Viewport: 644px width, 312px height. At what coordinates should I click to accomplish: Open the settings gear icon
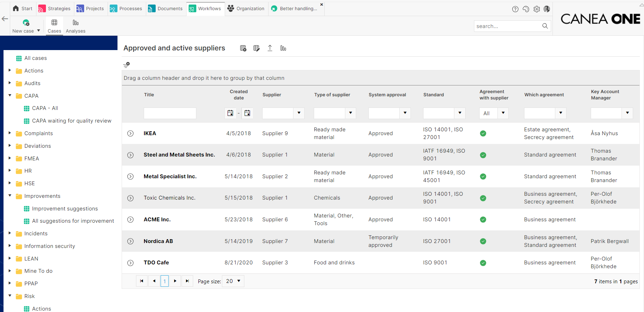point(536,9)
